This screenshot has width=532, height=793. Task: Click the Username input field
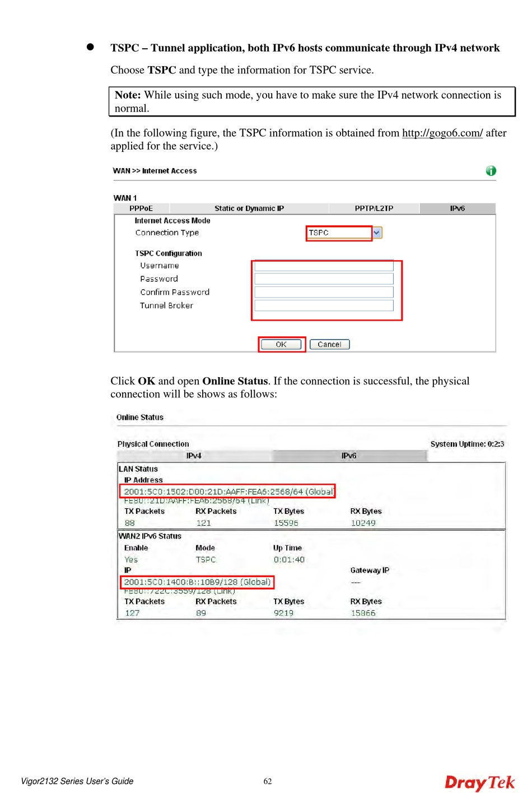click(x=324, y=266)
